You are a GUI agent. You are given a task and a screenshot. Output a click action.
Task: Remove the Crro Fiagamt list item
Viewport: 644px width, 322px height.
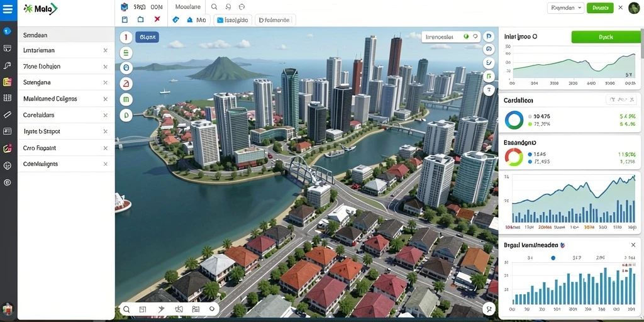pyautogui.click(x=105, y=148)
